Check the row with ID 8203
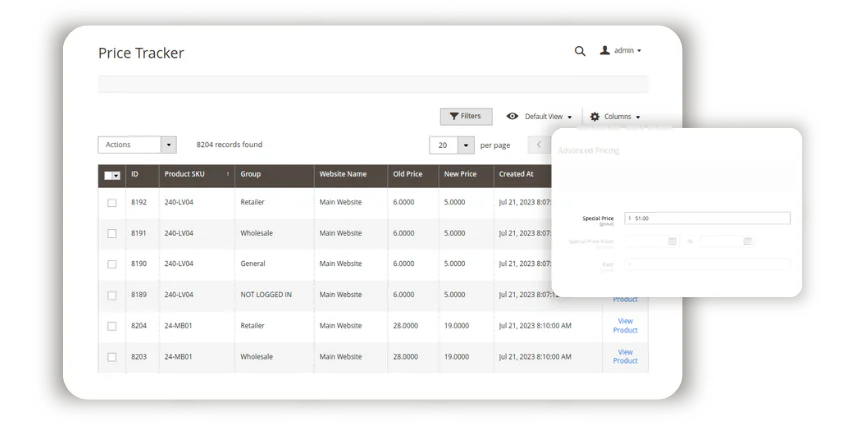 (x=112, y=357)
